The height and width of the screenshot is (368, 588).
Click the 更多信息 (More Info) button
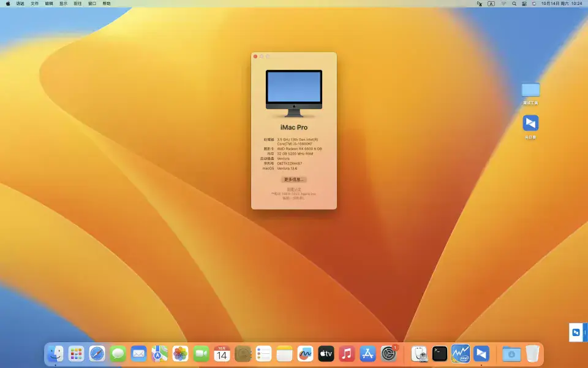(x=293, y=180)
